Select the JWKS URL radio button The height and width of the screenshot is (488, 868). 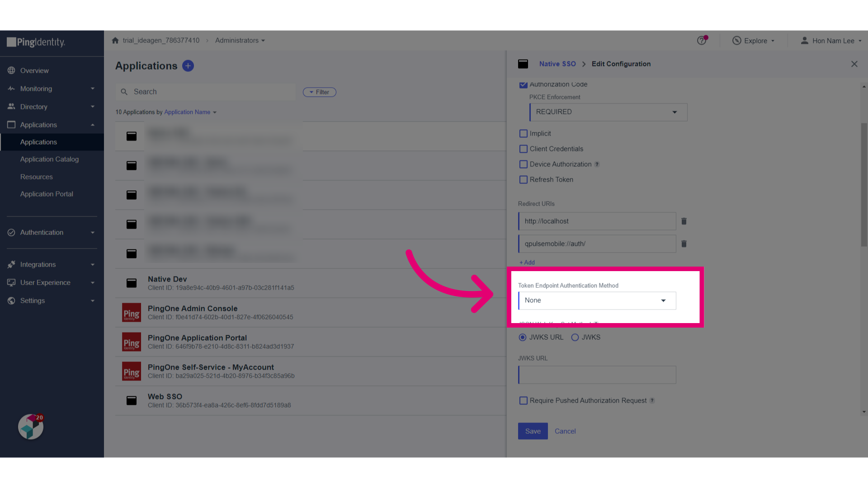(523, 338)
